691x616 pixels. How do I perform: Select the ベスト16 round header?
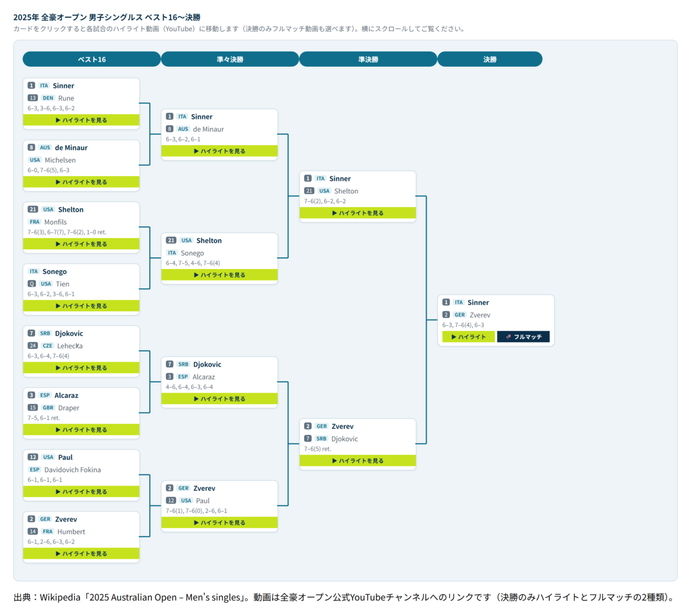click(x=92, y=59)
